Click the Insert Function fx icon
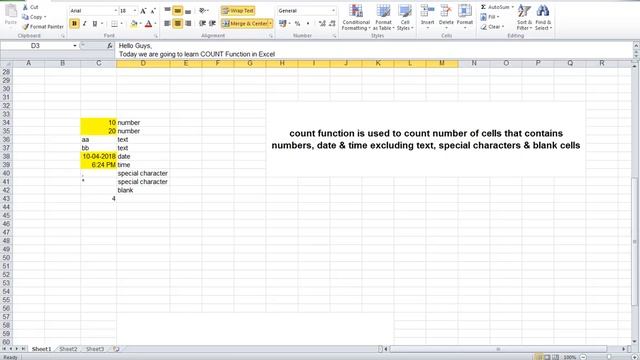This screenshot has height=360, width=640. tap(110, 46)
